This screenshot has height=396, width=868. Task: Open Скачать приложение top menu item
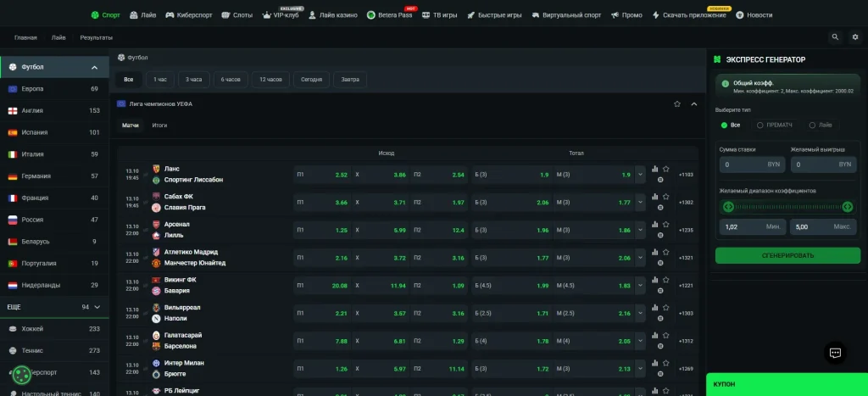(x=689, y=15)
